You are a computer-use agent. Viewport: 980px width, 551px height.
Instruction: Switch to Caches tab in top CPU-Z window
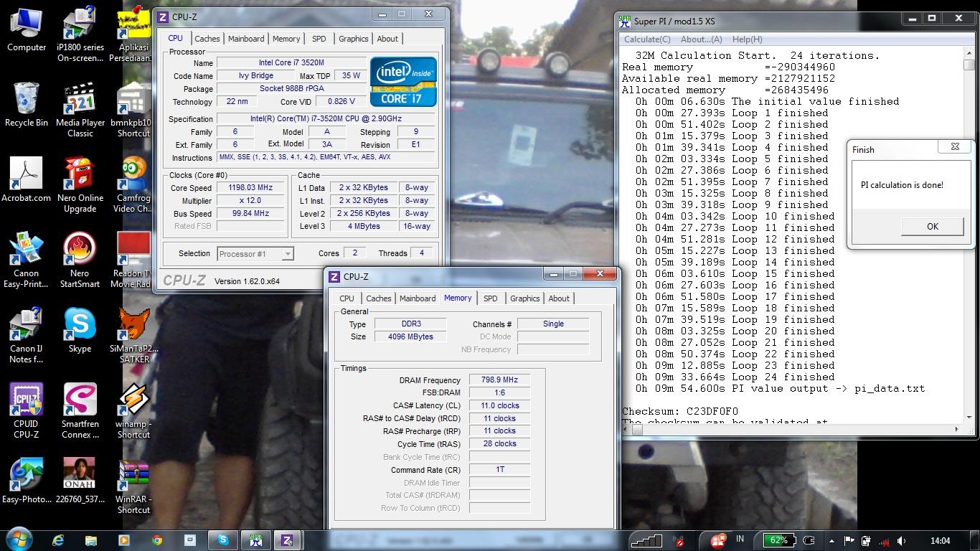(207, 39)
